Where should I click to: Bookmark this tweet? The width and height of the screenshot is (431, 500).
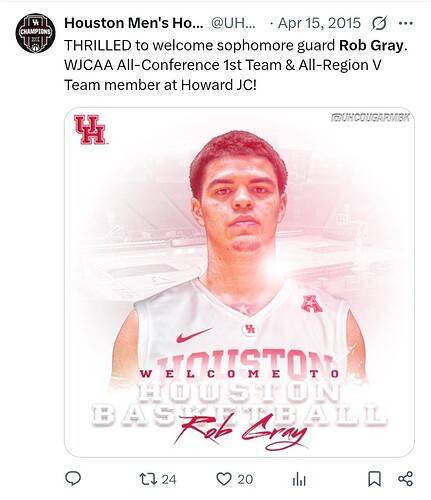[374, 479]
